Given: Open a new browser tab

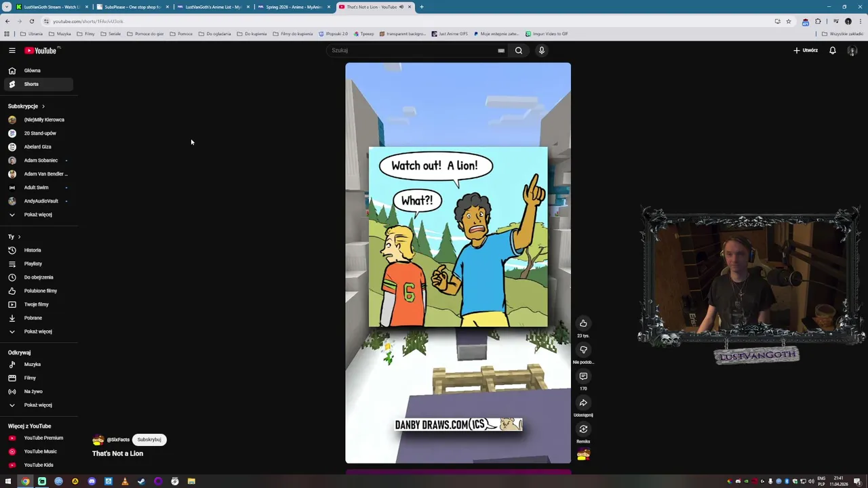Looking at the screenshot, I should click(x=421, y=7).
